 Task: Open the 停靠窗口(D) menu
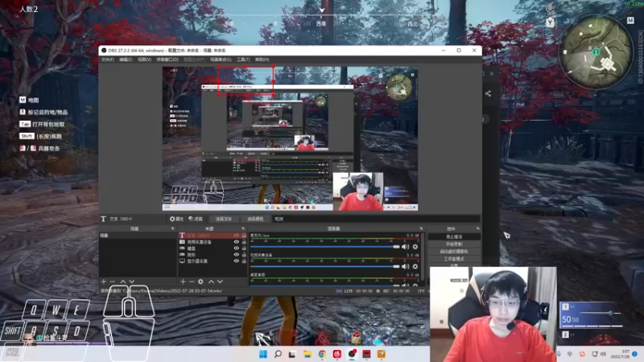167,60
